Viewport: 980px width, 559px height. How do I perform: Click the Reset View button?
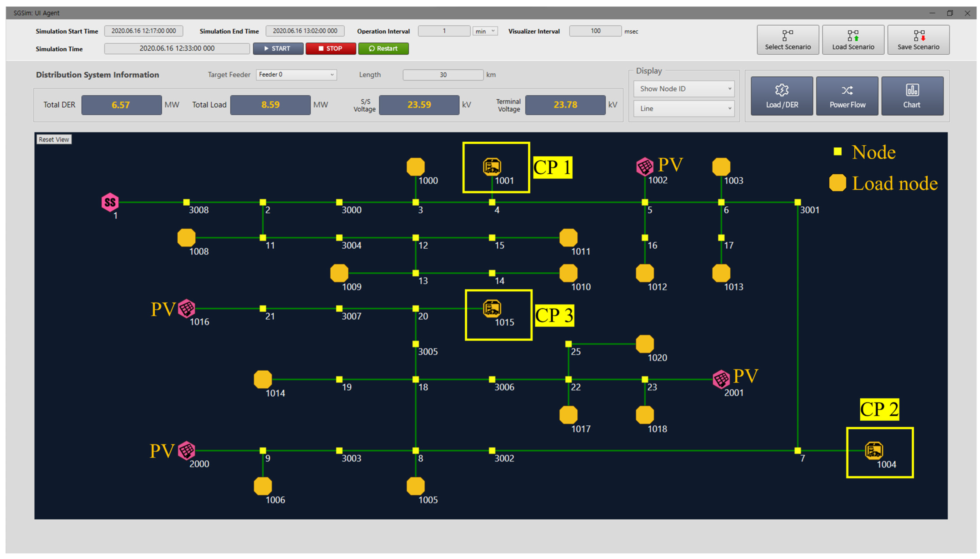(54, 139)
